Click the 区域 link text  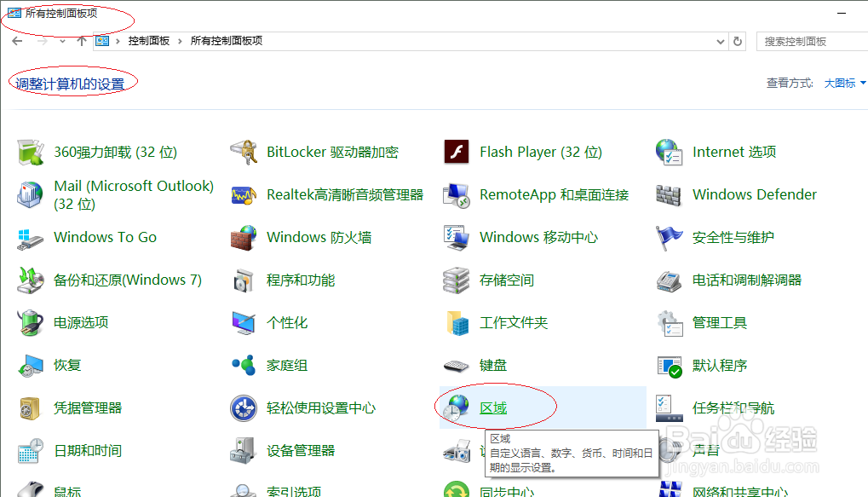point(493,408)
